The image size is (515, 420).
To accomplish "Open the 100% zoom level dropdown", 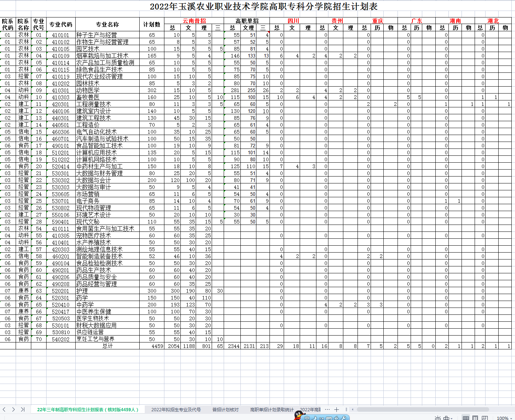I will tap(504, 418).
